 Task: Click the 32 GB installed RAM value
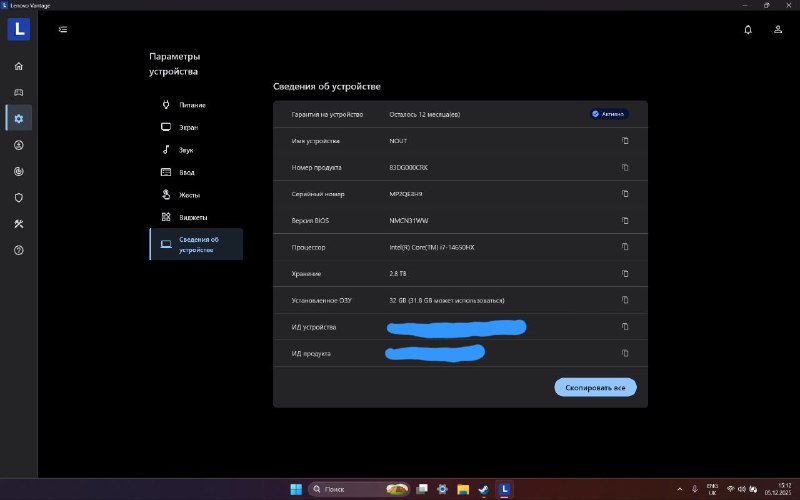click(x=446, y=301)
